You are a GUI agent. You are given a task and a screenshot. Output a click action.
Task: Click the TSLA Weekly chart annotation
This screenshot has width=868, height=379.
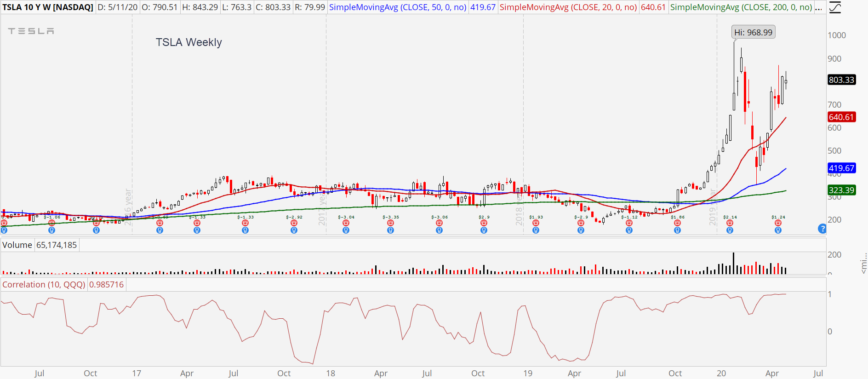coord(188,42)
